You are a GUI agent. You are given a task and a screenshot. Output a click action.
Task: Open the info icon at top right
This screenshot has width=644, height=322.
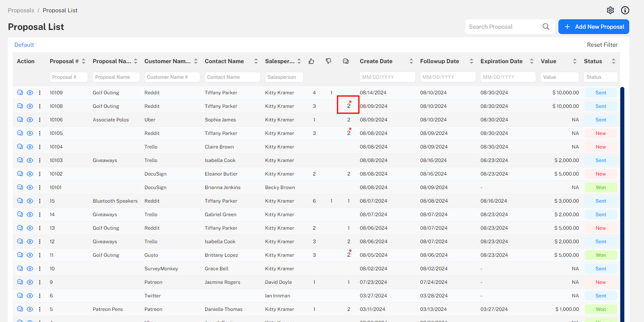[x=625, y=10]
